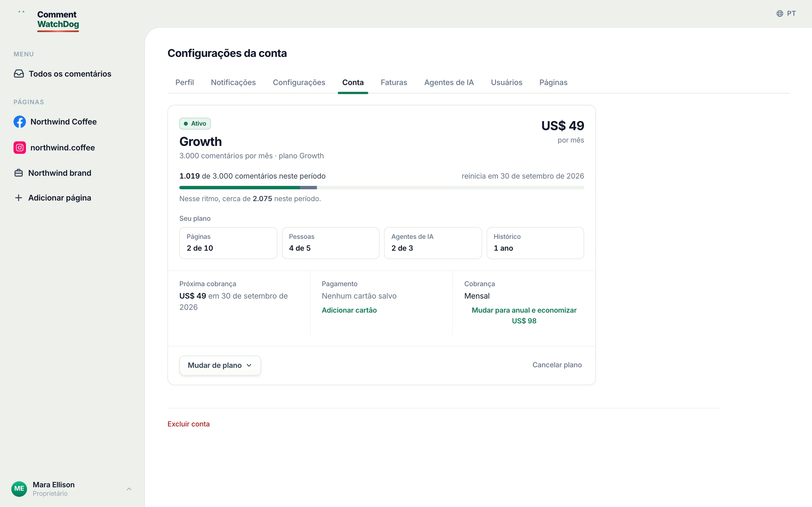Switch to the Faturas tab

pyautogui.click(x=394, y=83)
